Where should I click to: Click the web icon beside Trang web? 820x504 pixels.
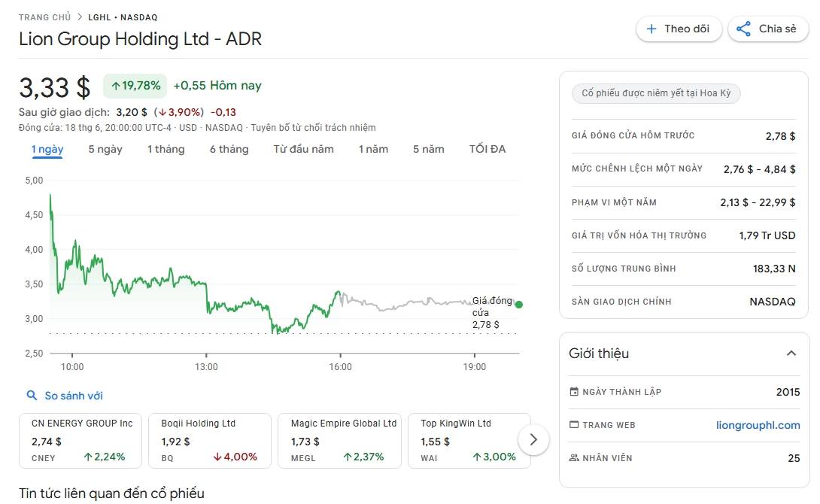[x=574, y=424]
